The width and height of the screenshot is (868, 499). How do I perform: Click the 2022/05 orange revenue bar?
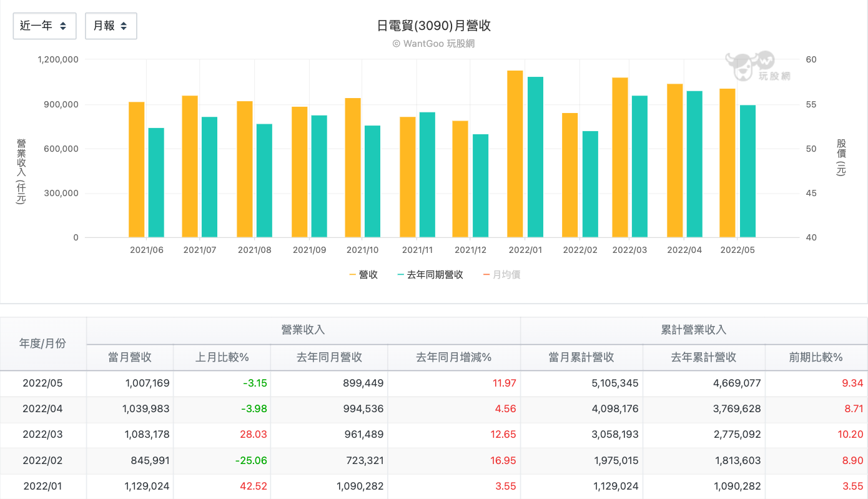(x=727, y=163)
